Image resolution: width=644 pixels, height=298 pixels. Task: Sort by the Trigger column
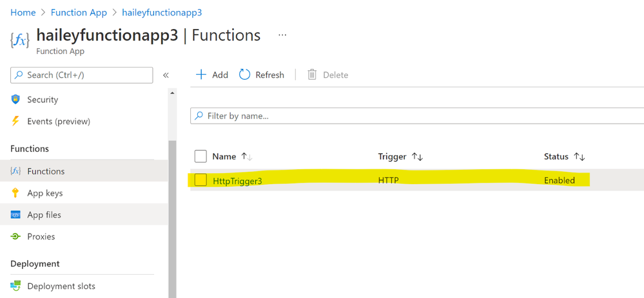coord(400,156)
